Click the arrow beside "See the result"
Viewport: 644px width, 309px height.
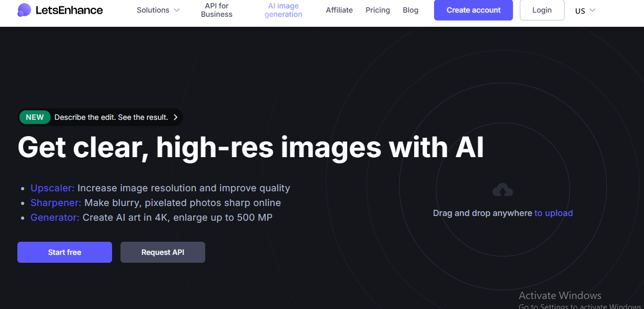(x=175, y=117)
